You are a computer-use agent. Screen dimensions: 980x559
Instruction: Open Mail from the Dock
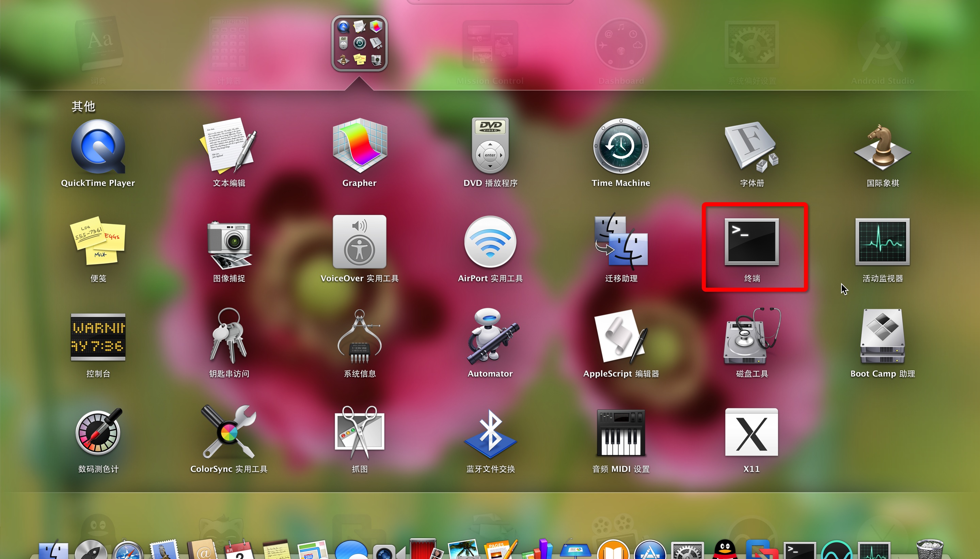(164, 549)
